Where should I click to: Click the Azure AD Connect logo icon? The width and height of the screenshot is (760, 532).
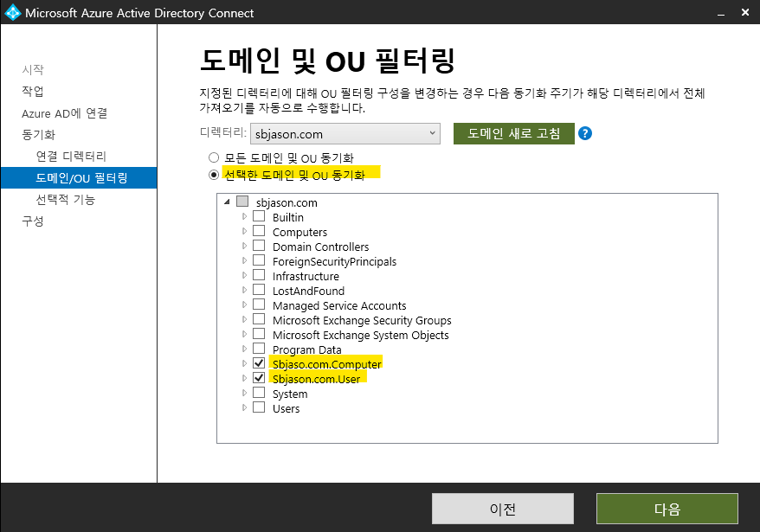click(13, 13)
